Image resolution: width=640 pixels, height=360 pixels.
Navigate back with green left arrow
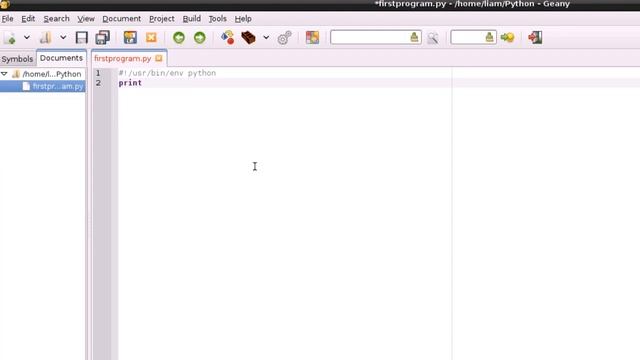[x=179, y=38]
